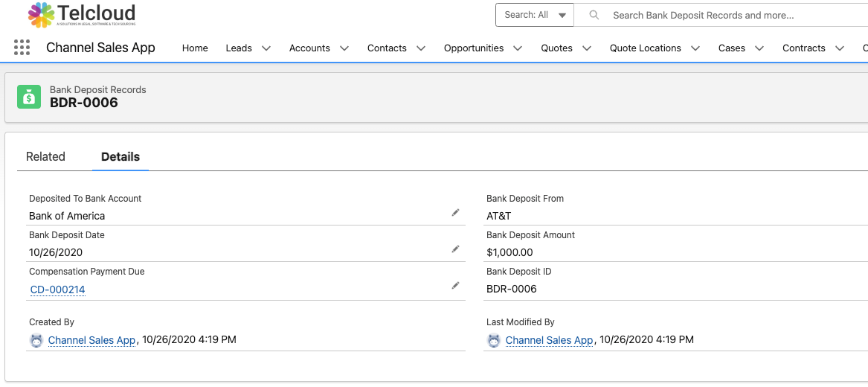
Task: Open Last Modified By Channel Sales App link
Action: pos(549,340)
